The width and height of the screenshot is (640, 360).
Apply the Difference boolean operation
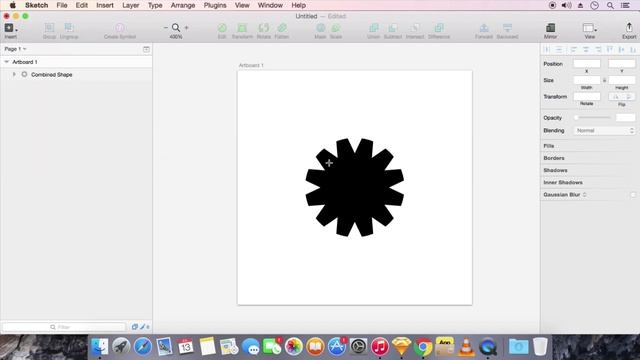439,28
